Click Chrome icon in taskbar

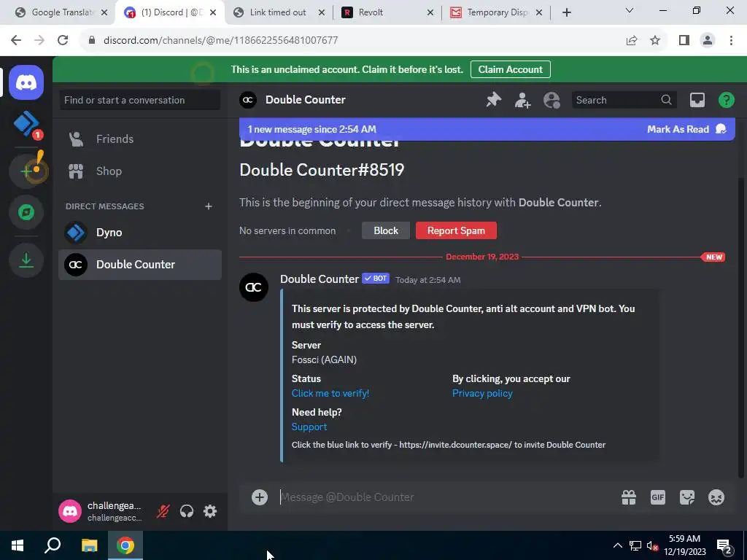pyautogui.click(x=125, y=545)
